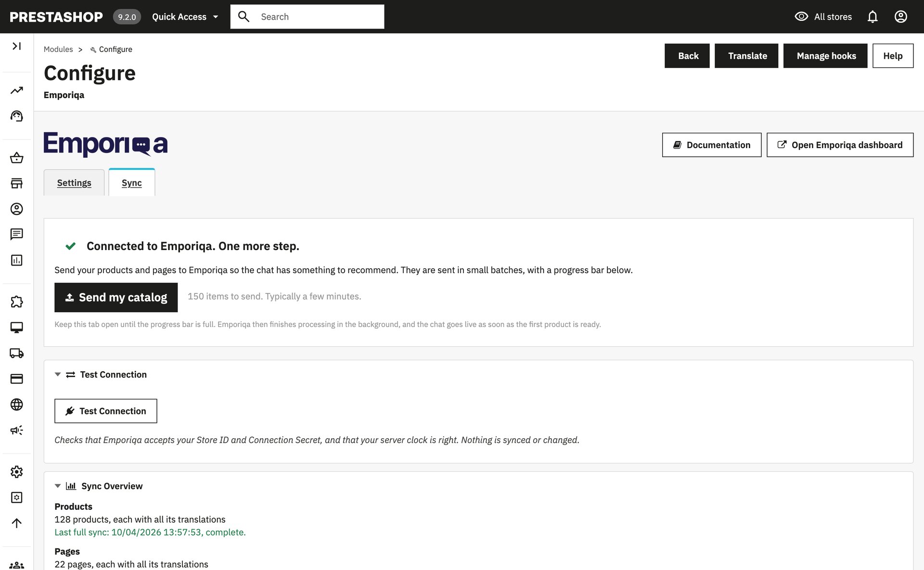Open the Help button
Image resolution: width=924 pixels, height=570 pixels.
tap(893, 56)
